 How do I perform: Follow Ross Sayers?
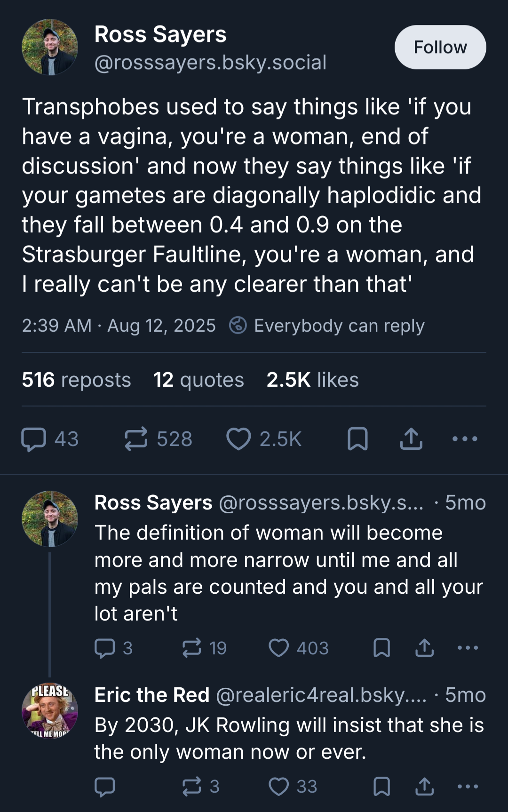440,48
